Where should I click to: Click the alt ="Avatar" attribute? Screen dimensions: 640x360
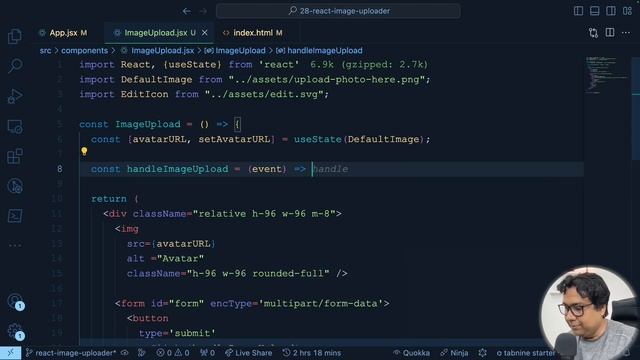165,258
